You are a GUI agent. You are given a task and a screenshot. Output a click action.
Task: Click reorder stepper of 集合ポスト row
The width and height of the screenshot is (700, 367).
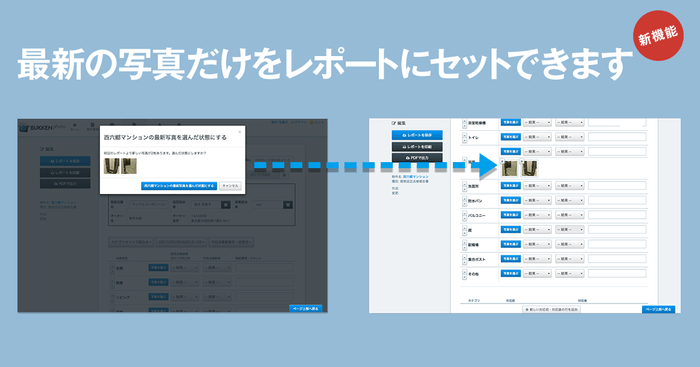[464, 259]
